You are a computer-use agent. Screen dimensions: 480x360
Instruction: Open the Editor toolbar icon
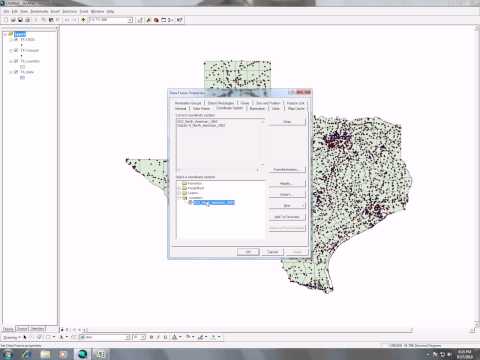[x=140, y=20]
